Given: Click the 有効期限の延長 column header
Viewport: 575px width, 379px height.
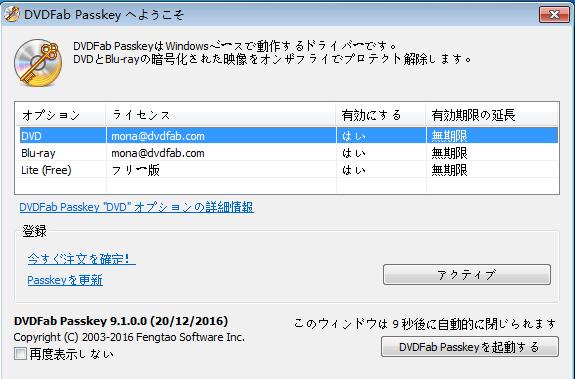Looking at the screenshot, I should tap(492, 115).
